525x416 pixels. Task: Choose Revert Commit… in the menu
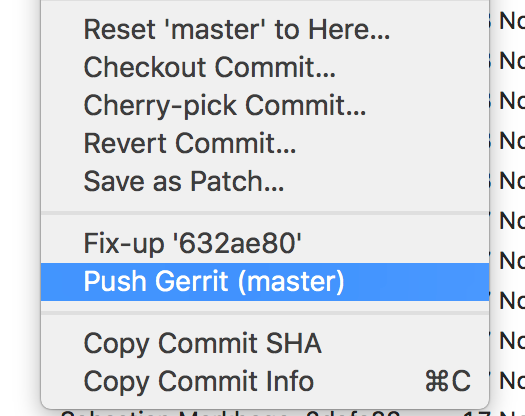(265, 143)
